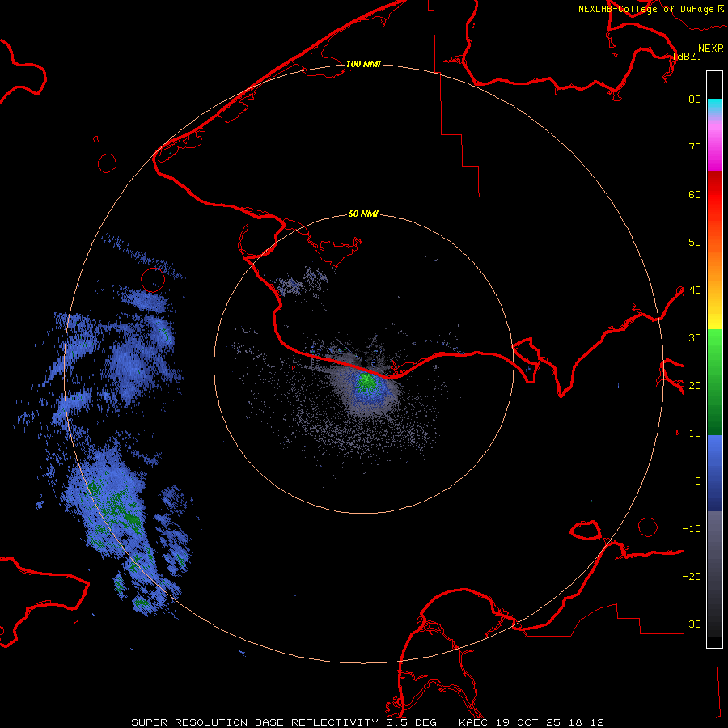
Task: Click the dBZ unit label above color bar
Action: pos(687,57)
